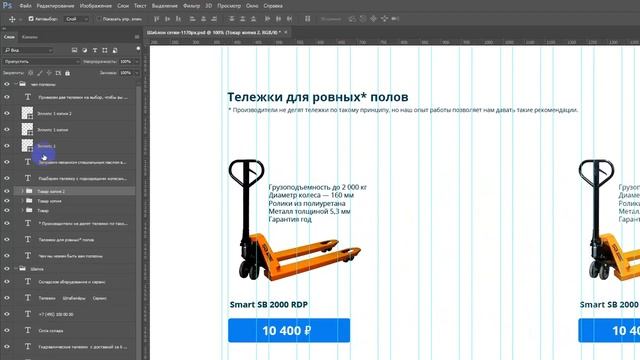Image resolution: width=640 pixels, height=360 pixels.
Task: Click Smart SB 2000 RDP product name
Action: pos(269,304)
